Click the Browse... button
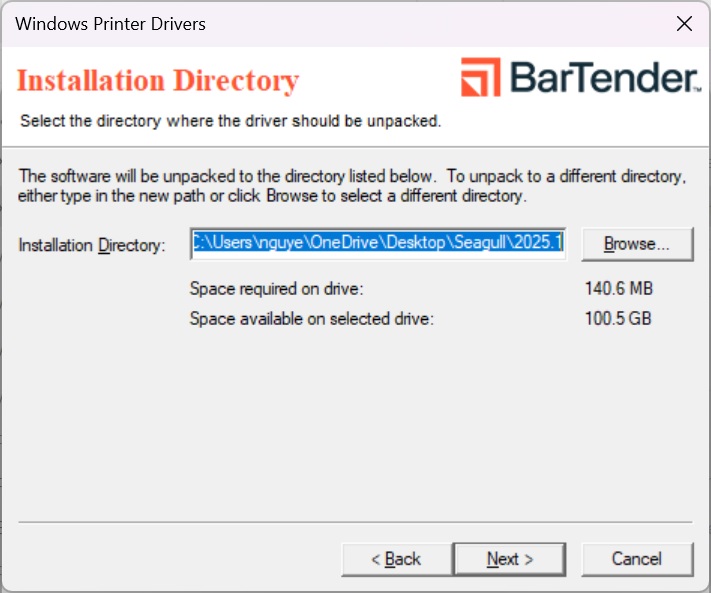 pyautogui.click(x=636, y=244)
